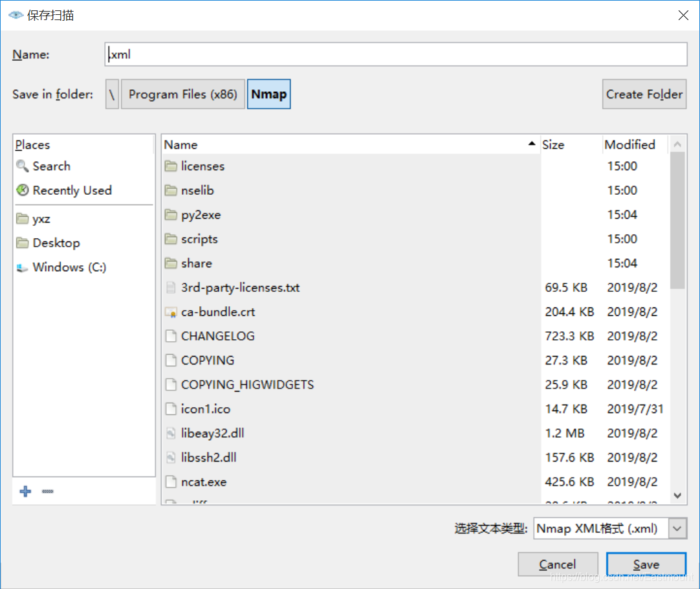Click into the Name text field
This screenshot has height=589, width=700.
[396, 54]
